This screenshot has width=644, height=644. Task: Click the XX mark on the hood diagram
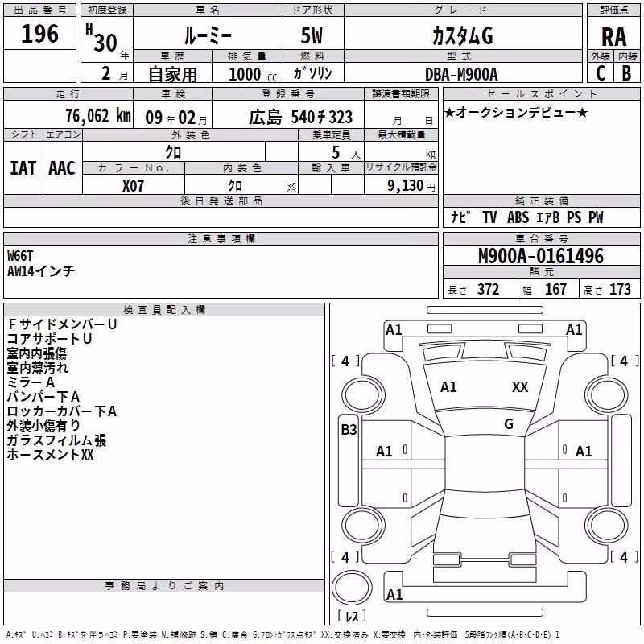click(520, 387)
